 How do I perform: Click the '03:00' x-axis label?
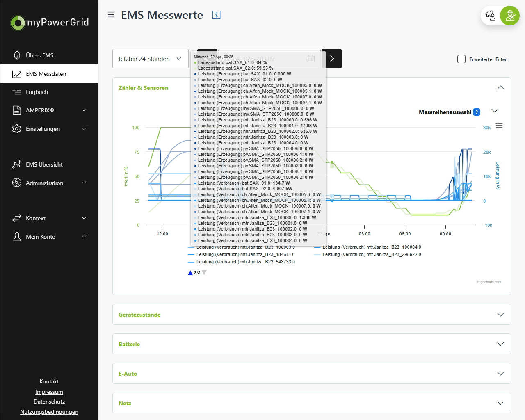coord(364,234)
